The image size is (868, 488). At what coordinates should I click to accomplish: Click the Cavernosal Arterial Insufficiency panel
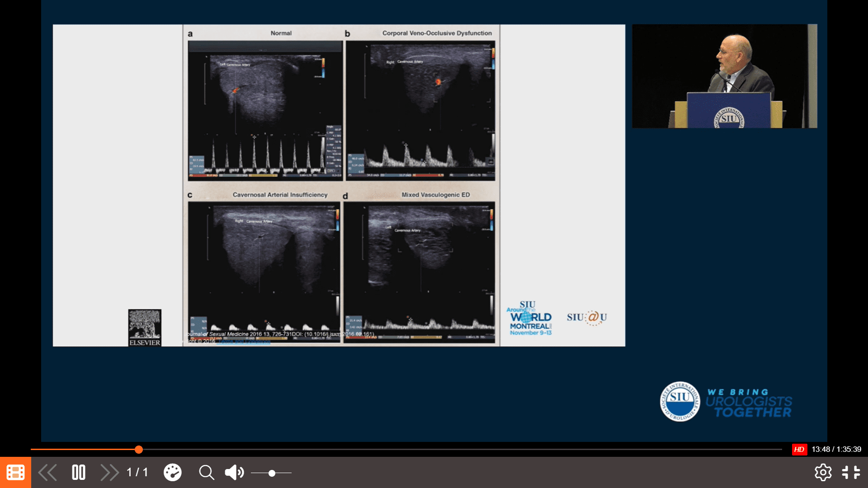pyautogui.click(x=264, y=272)
